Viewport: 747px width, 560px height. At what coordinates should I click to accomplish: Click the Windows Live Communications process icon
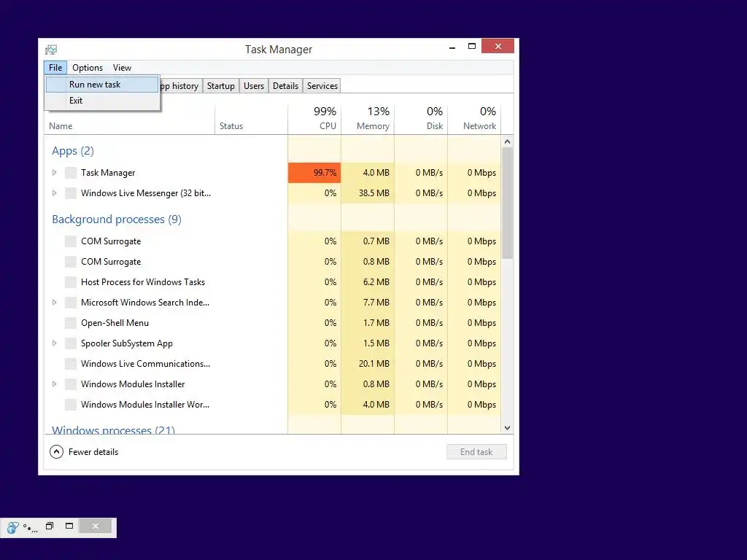click(71, 365)
